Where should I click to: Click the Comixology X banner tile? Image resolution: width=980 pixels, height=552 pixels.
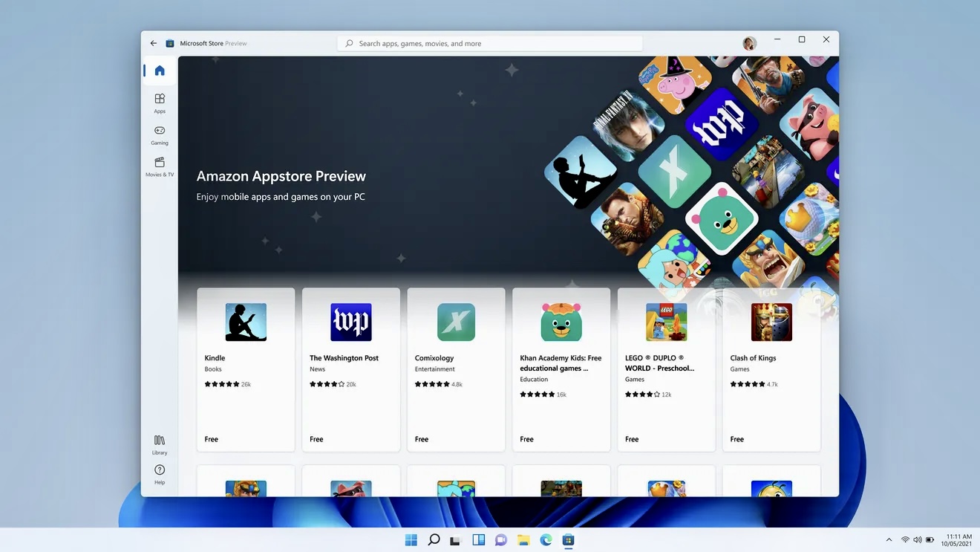click(x=674, y=172)
